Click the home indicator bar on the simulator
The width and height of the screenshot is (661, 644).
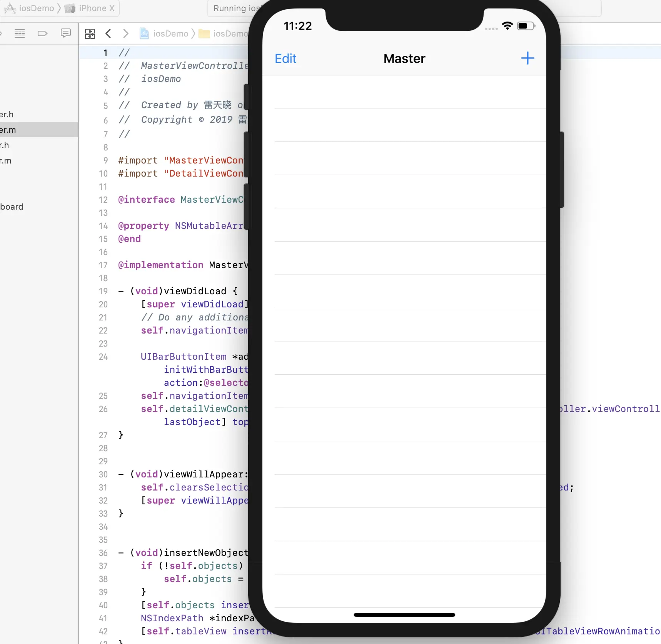(404, 615)
